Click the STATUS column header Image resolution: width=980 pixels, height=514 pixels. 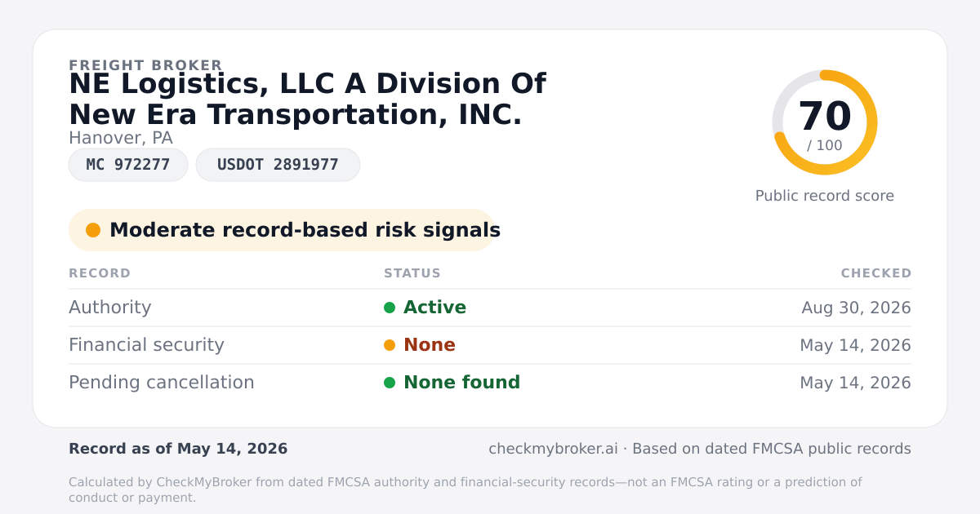(412, 273)
